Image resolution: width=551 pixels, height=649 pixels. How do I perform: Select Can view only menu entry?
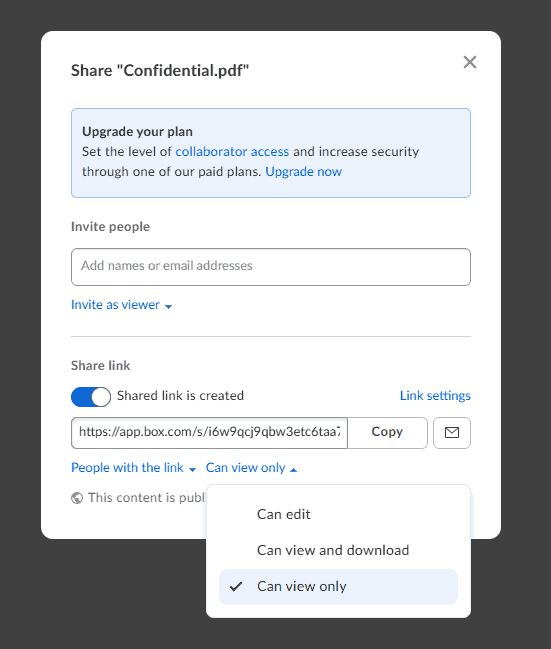tap(338, 587)
